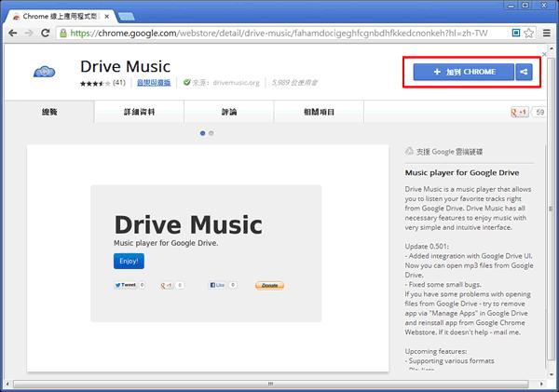Click the browser forward arrow
559x392 pixels.
pos(29,34)
